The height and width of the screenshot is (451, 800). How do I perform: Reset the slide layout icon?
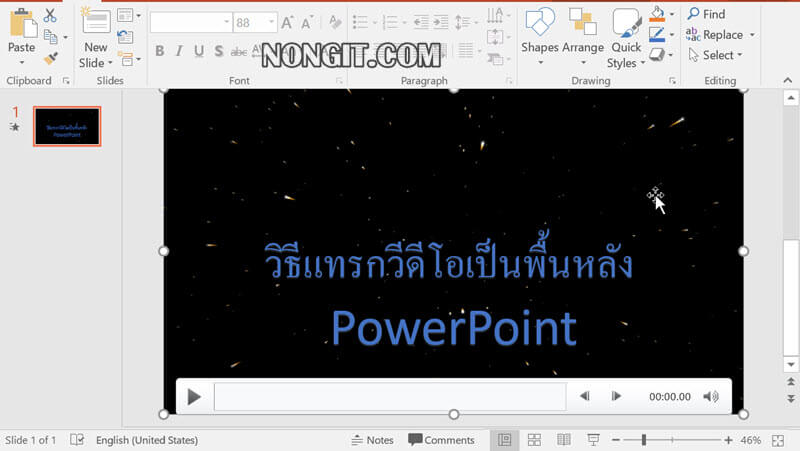125,37
